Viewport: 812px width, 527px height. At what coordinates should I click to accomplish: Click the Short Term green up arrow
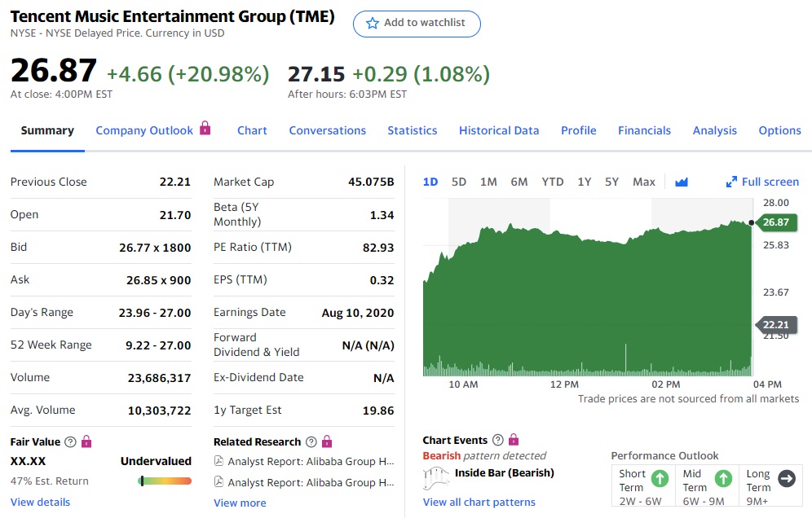(x=660, y=479)
